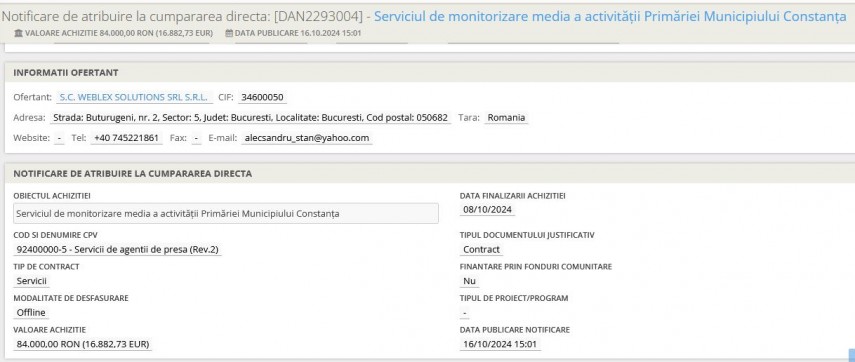Click the Website field dash value
Viewport: 855px width, 362px height.
[59, 138]
